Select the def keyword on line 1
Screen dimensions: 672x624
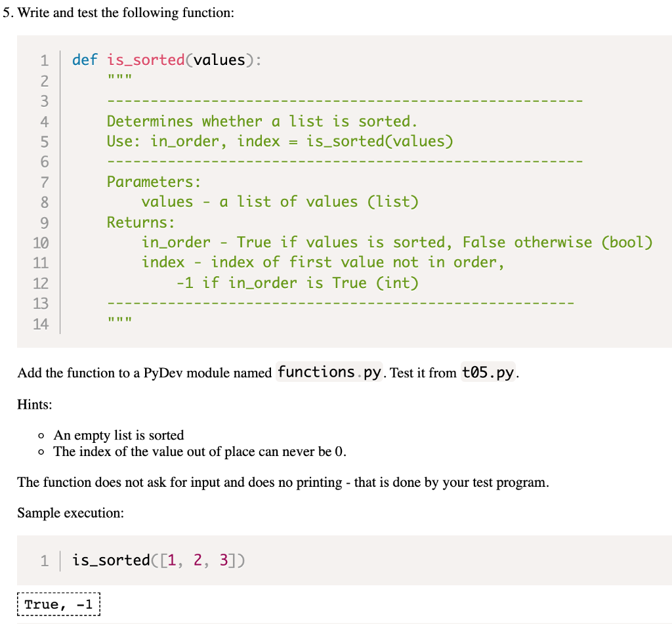[85, 60]
